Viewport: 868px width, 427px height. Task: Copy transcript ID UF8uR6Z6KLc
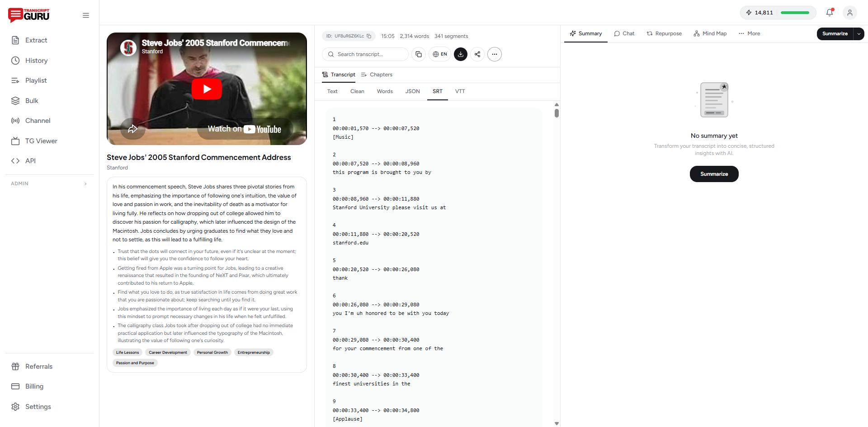[x=369, y=36]
